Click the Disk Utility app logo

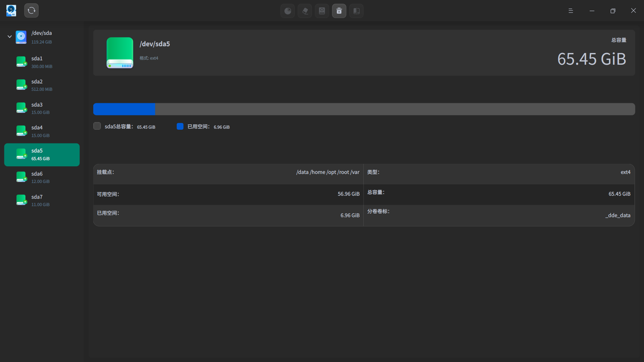[x=11, y=10]
